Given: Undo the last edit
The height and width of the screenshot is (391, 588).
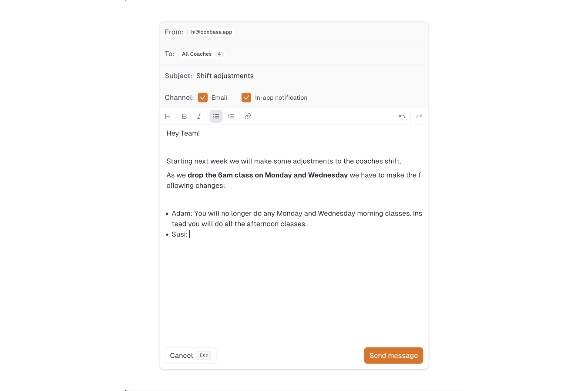Looking at the screenshot, I should pyautogui.click(x=402, y=116).
